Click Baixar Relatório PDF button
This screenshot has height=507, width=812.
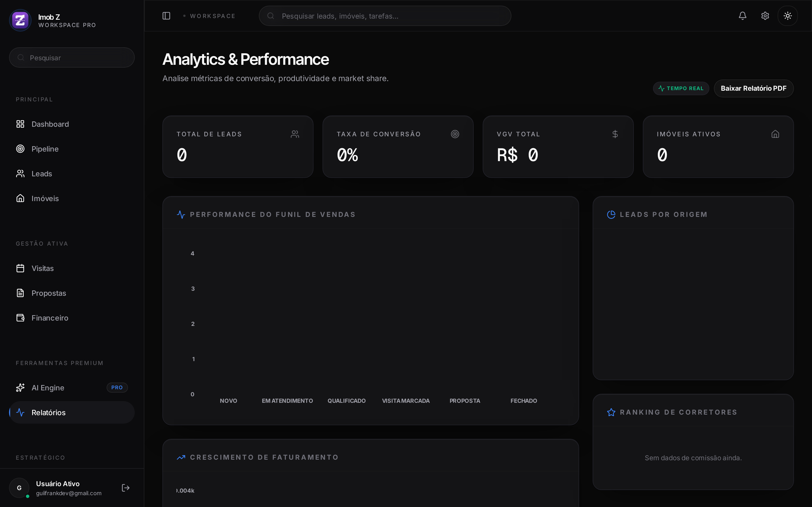click(x=753, y=88)
